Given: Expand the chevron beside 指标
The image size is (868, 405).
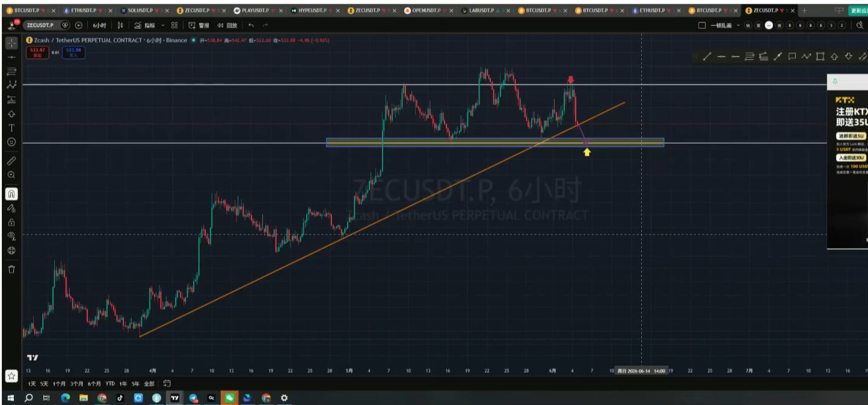Looking at the screenshot, I should coord(162,25).
